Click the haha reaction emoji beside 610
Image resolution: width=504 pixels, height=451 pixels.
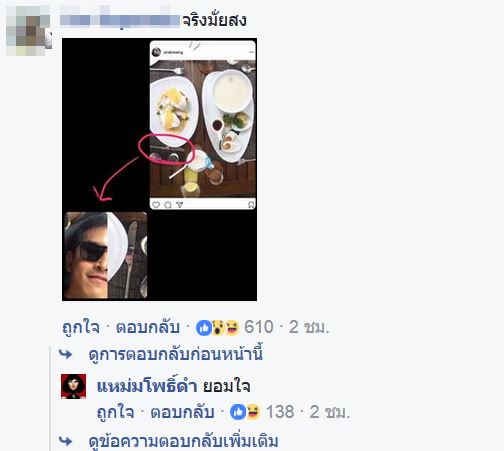click(232, 328)
